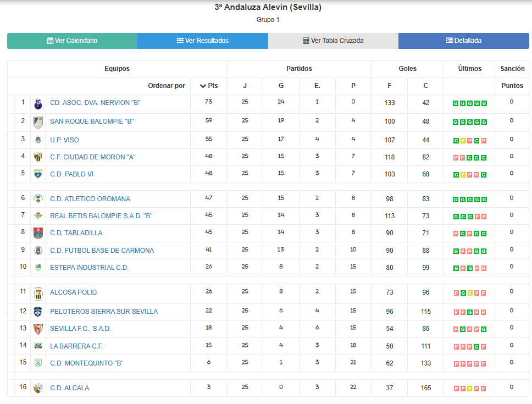Open the C.D. PABLO VI team link
Screen dimensions: 532x404
71,174
